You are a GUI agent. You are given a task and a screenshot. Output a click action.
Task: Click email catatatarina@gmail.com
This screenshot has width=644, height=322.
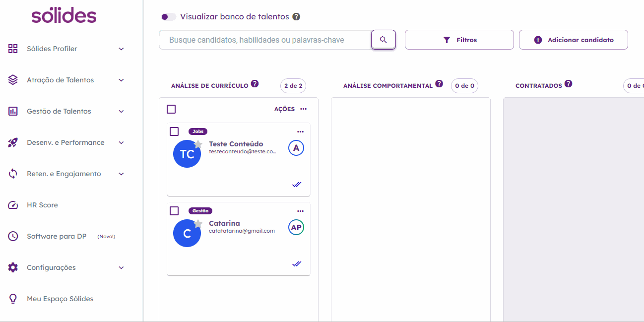[x=242, y=231]
